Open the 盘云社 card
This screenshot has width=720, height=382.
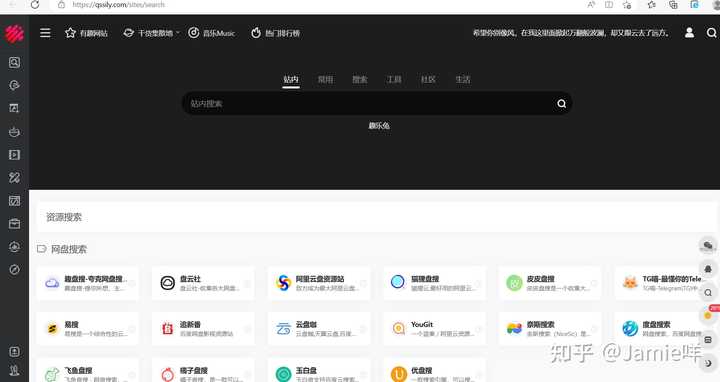coord(203,283)
